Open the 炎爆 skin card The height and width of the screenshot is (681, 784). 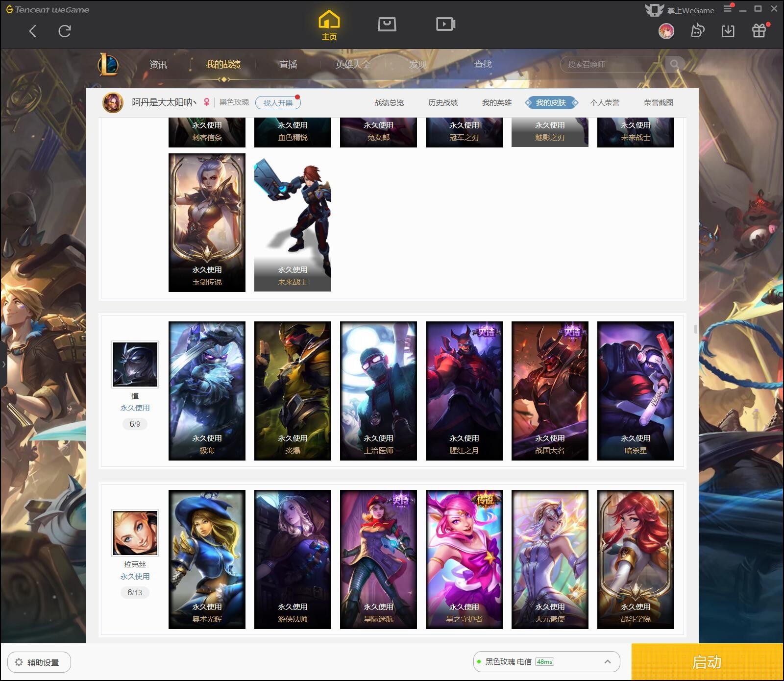point(293,391)
